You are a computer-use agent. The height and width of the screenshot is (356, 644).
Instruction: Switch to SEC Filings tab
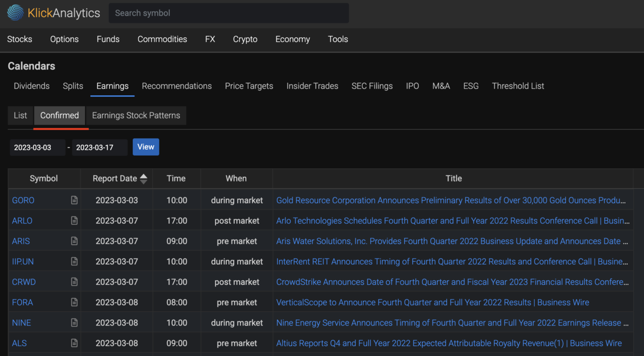(x=372, y=86)
